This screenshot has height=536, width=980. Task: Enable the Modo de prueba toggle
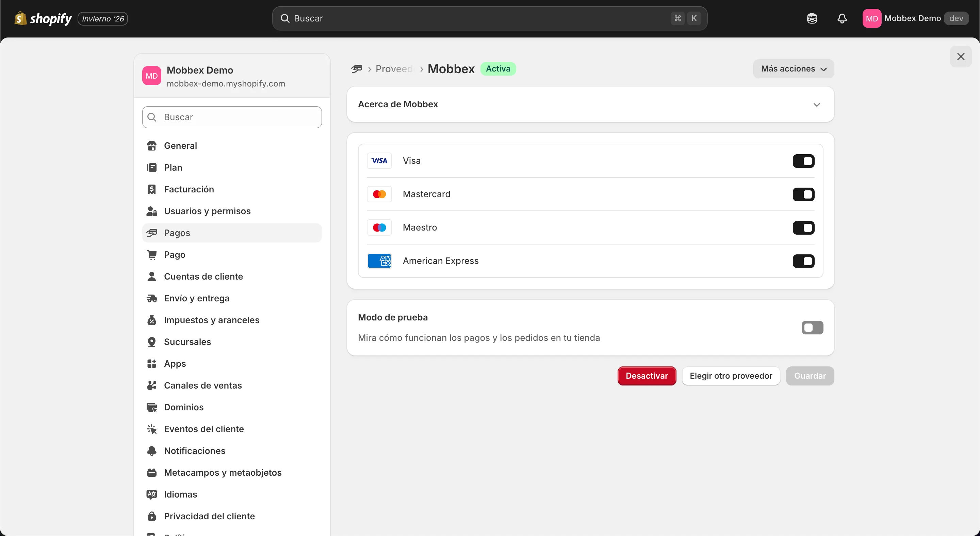pos(812,327)
